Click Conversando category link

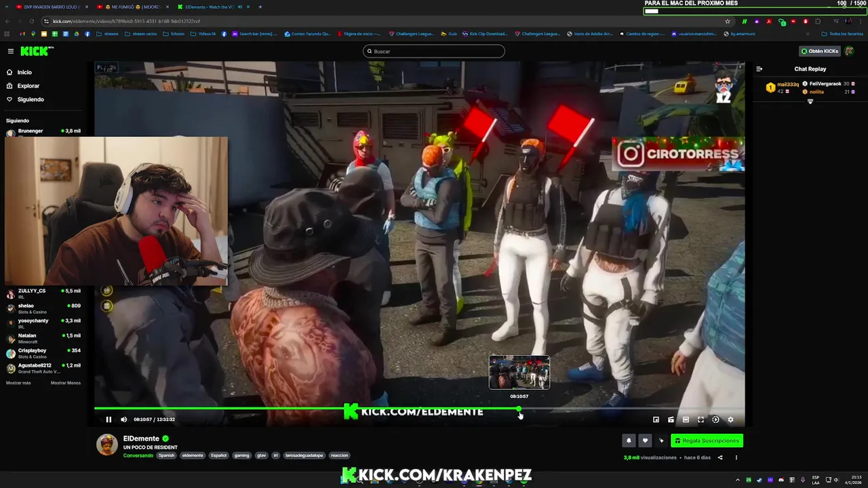[138, 455]
